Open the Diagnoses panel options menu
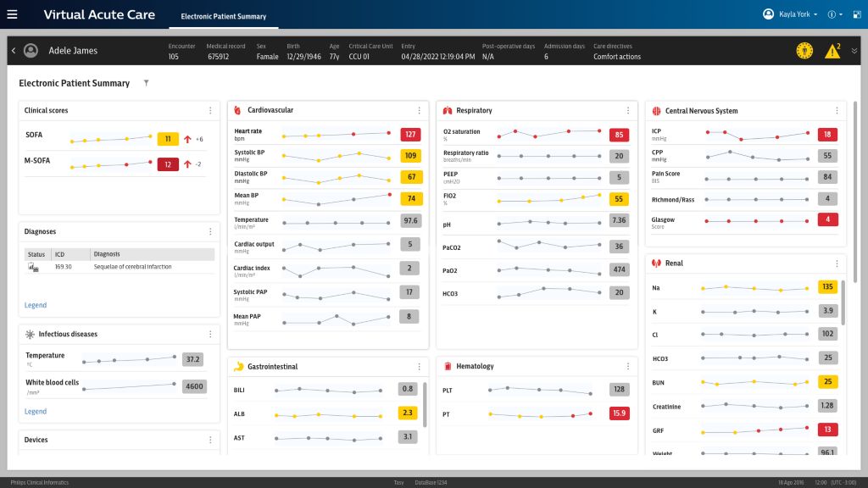This screenshot has height=488, width=868. pos(210,232)
